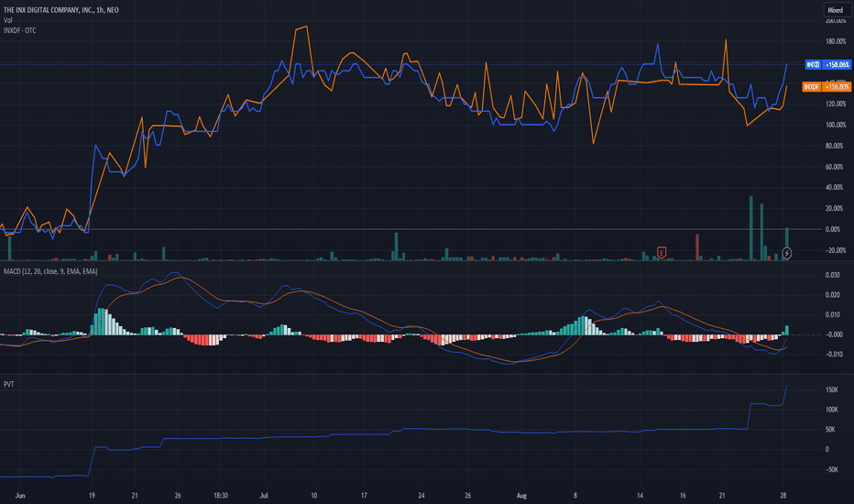The image size is (854, 504).
Task: Click the PVT indicator legend
Action: [9, 384]
